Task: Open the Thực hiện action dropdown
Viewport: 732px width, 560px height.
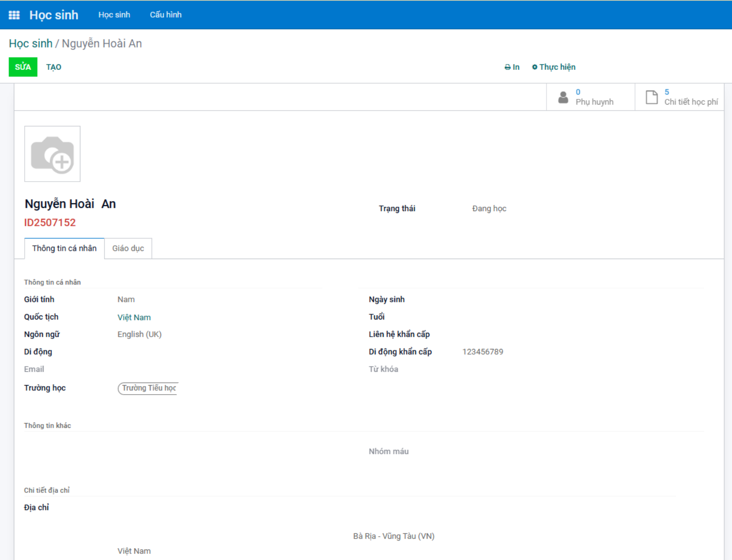Action: (554, 67)
